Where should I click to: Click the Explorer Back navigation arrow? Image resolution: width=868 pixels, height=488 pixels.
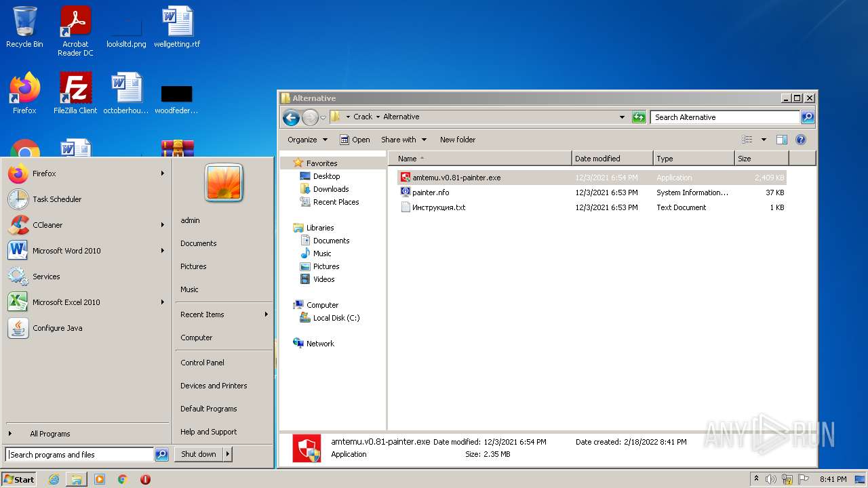coord(291,117)
